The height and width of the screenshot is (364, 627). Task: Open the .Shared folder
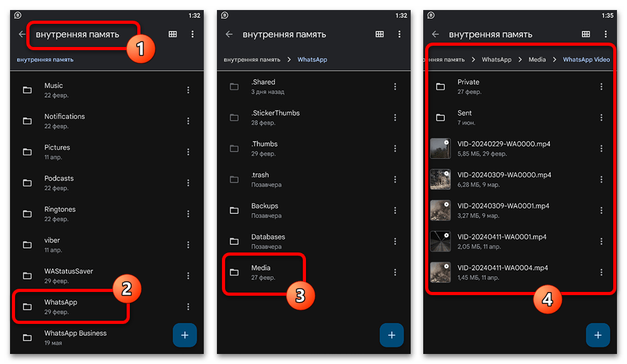[x=313, y=86]
